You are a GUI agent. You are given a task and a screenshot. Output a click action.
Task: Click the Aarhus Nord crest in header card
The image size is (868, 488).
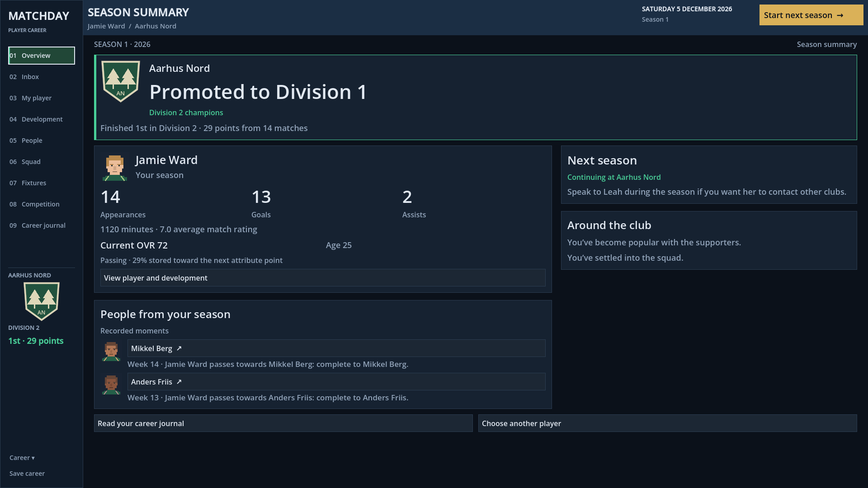120,81
